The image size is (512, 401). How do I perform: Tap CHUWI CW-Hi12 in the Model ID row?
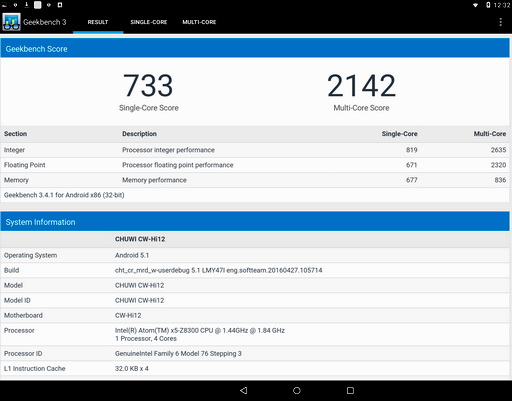click(x=139, y=300)
